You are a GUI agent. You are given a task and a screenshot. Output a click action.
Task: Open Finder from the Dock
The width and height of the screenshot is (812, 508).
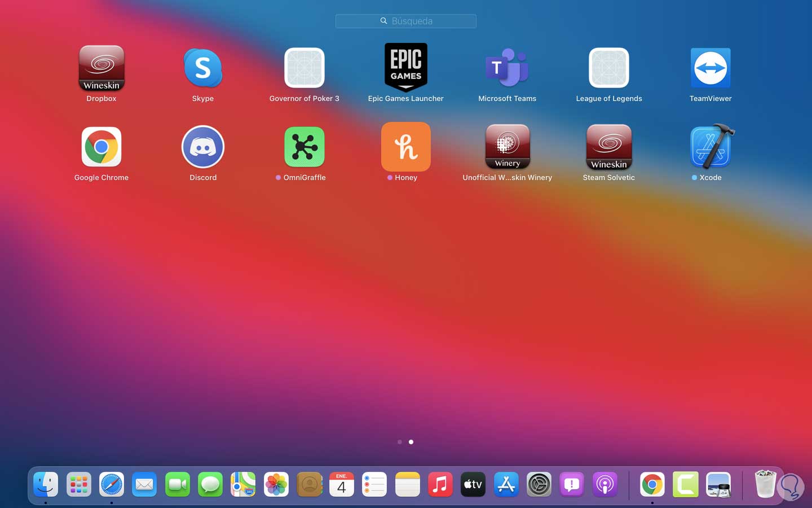pyautogui.click(x=46, y=484)
